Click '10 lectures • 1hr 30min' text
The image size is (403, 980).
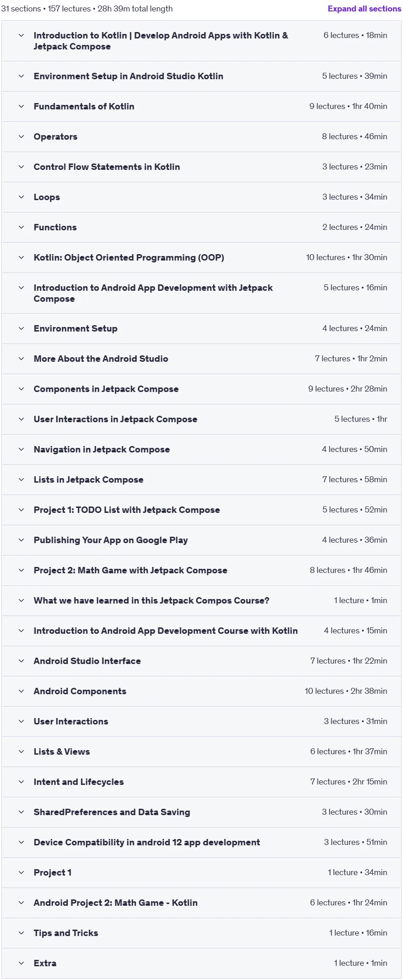pos(347,257)
